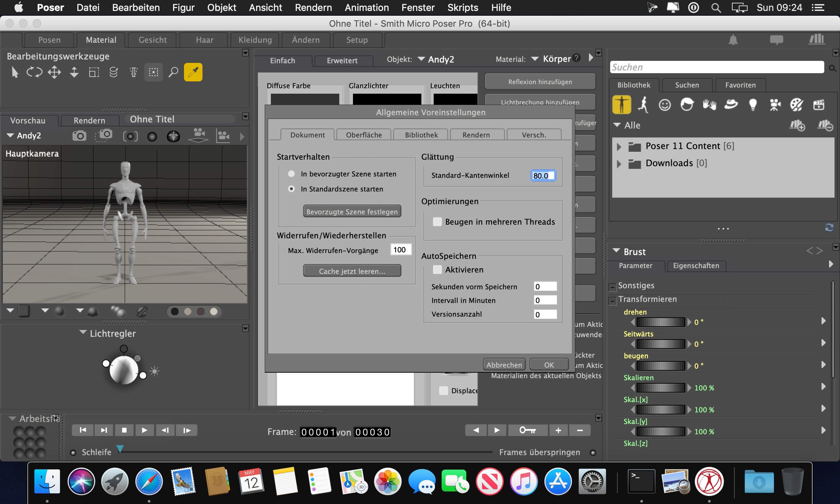Cancel preferences with Abbrechen button
The height and width of the screenshot is (504, 840).
[x=504, y=364]
